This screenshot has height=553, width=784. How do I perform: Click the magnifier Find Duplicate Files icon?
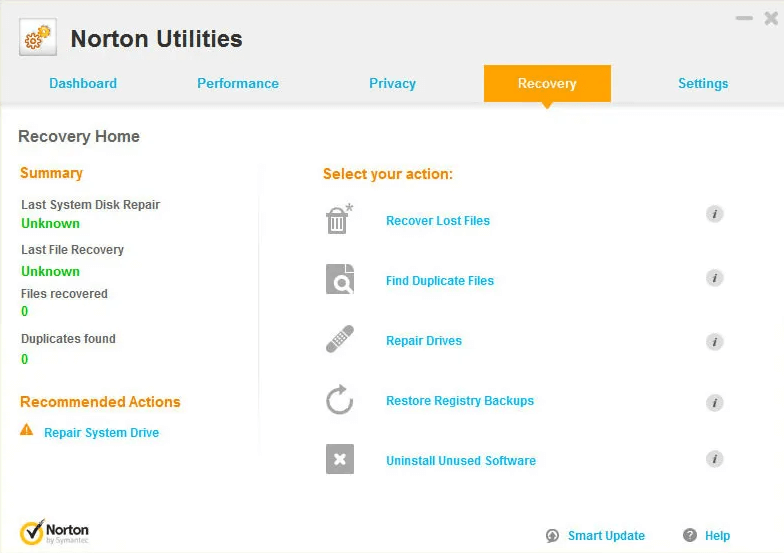pos(340,280)
